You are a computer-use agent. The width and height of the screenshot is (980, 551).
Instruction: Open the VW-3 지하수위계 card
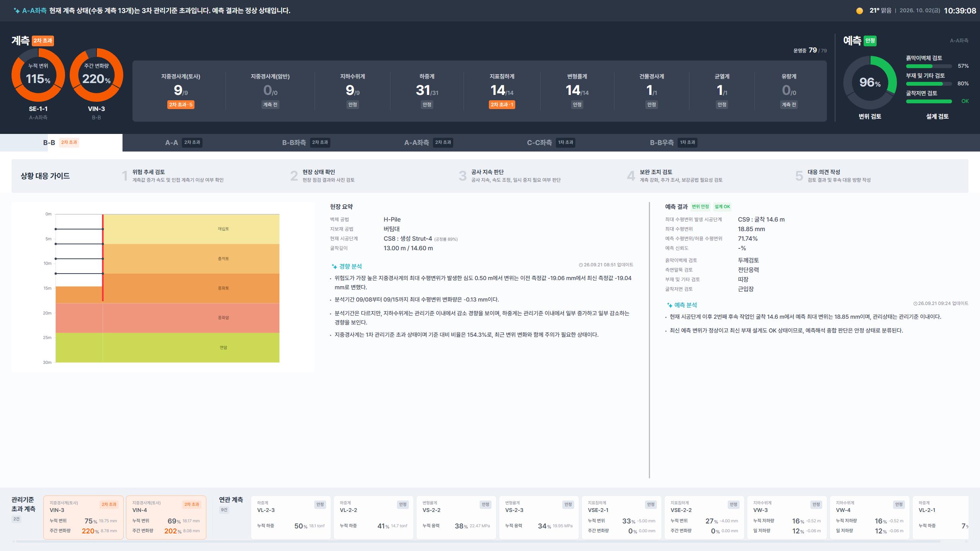787,517
